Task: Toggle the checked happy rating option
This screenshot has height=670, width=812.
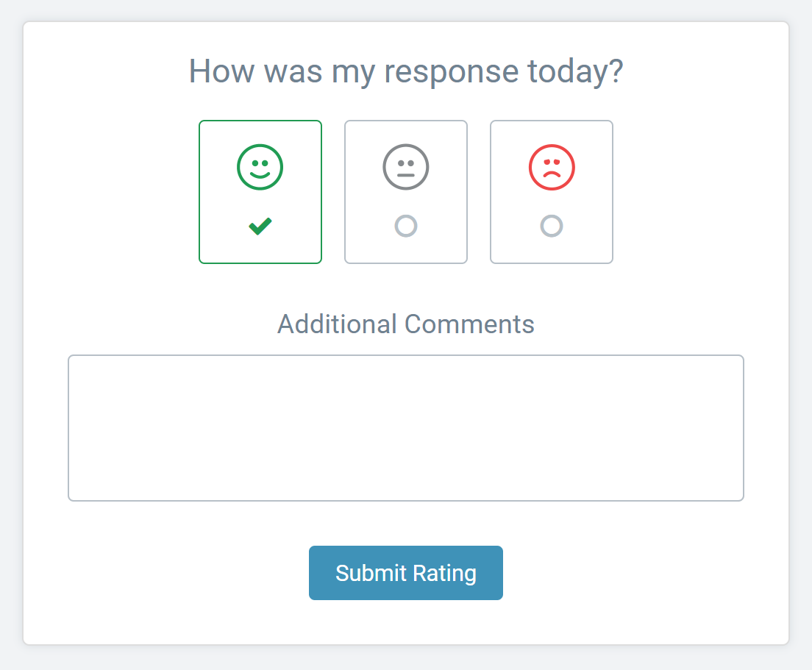Action: (260, 226)
